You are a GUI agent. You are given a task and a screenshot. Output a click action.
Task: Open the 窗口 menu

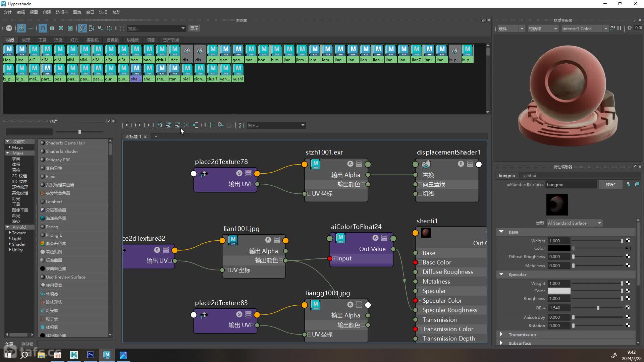[90, 12]
